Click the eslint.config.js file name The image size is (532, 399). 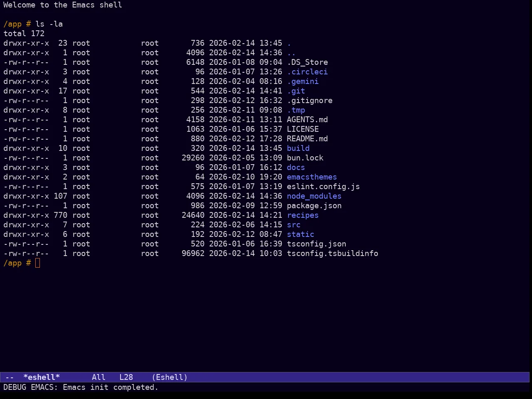pyautogui.click(x=323, y=187)
